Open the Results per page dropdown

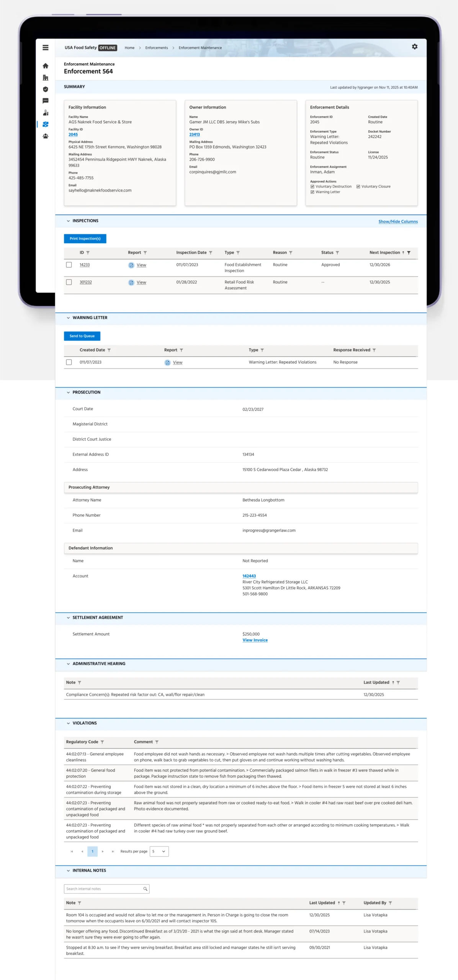pos(159,851)
